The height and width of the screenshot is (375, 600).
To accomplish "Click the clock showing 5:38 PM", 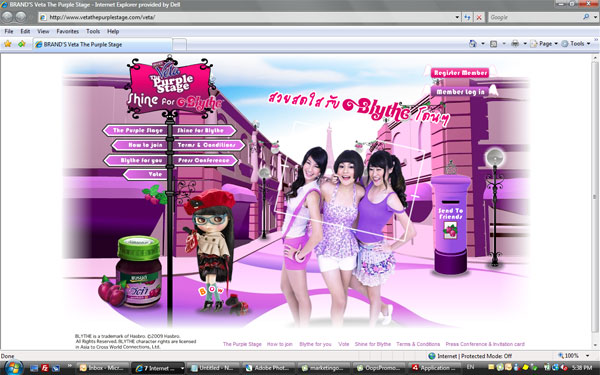I will point(583,367).
